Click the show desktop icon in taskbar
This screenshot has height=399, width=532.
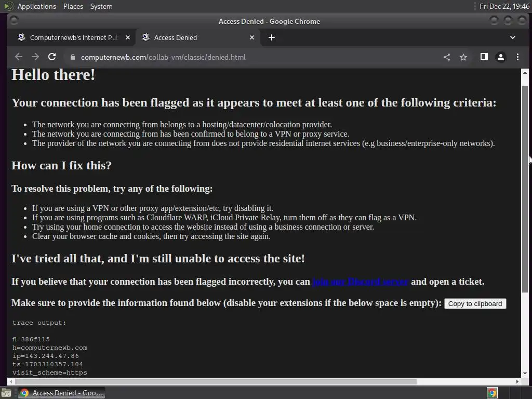[x=6, y=393]
